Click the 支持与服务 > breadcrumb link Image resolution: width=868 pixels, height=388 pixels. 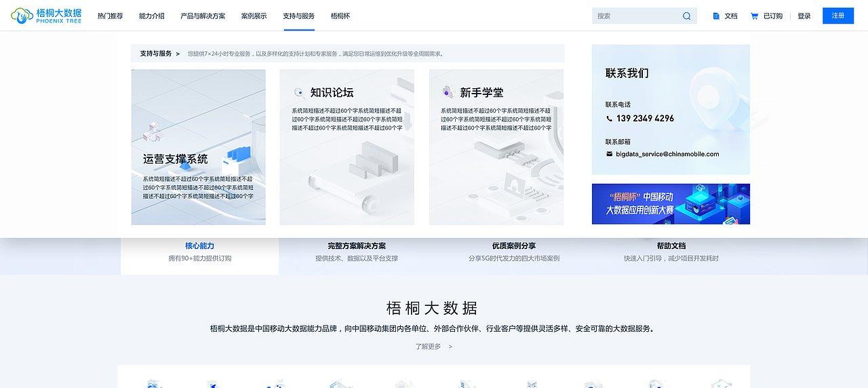coord(160,54)
